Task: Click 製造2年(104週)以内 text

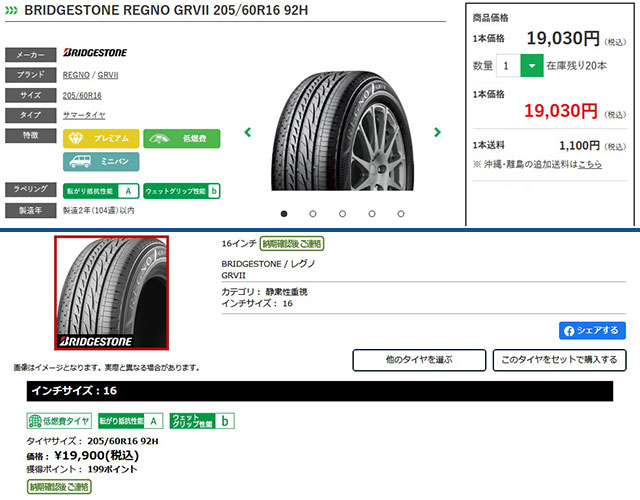Action: [98, 211]
